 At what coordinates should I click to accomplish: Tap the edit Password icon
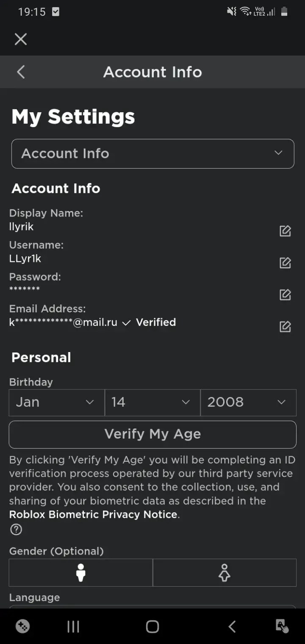point(285,294)
